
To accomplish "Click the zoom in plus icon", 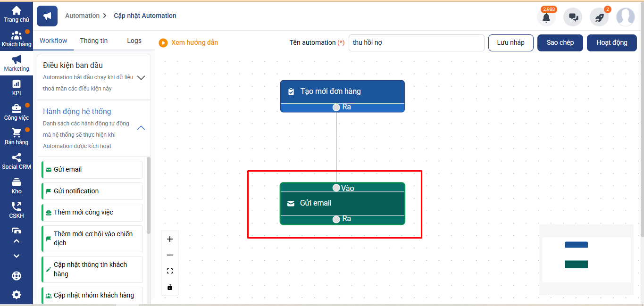I will [170, 239].
